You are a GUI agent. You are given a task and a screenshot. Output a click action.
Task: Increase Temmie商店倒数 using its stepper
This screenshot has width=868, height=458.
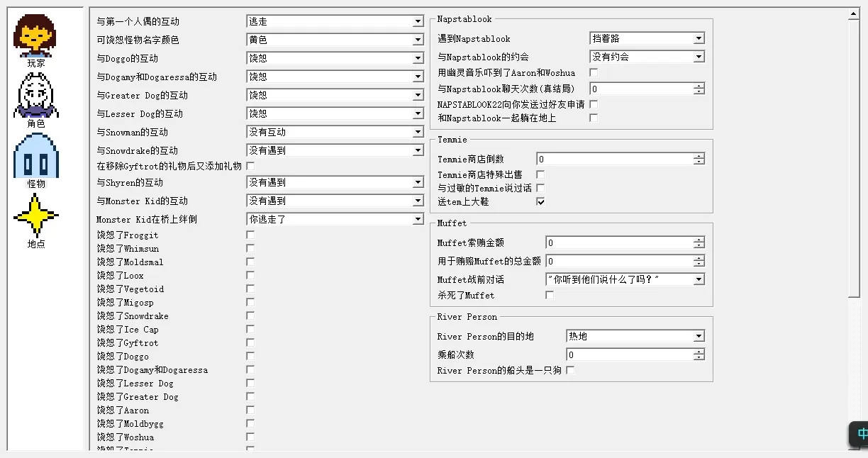pyautogui.click(x=700, y=156)
